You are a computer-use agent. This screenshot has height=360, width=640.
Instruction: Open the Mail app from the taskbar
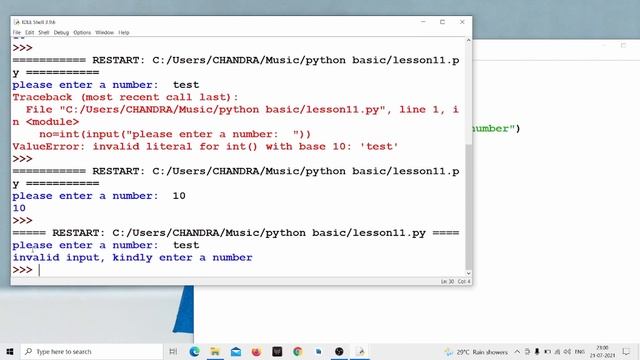(x=236, y=351)
